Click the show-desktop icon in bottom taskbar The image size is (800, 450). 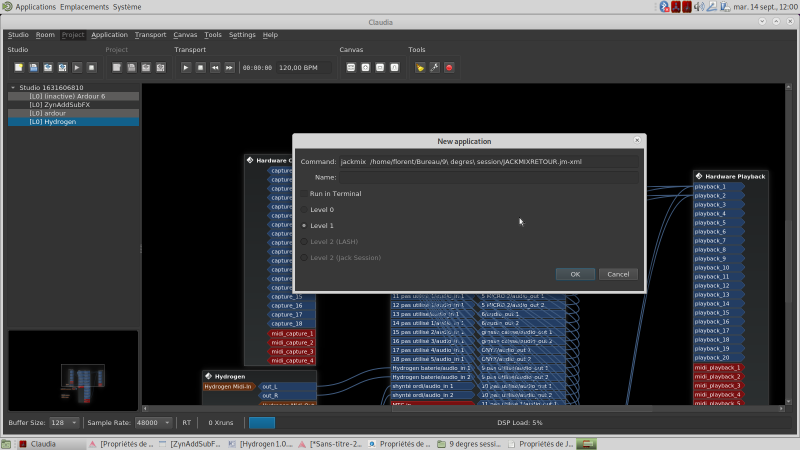click(6, 444)
